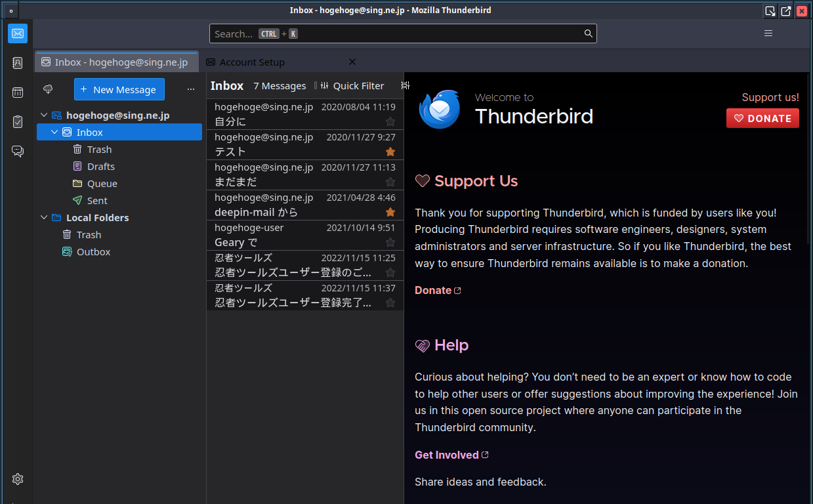
Task: Select the Inbox folder
Action: click(x=119, y=132)
